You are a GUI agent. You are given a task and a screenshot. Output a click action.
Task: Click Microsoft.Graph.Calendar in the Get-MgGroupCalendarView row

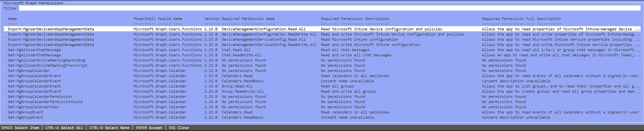tap(160, 107)
